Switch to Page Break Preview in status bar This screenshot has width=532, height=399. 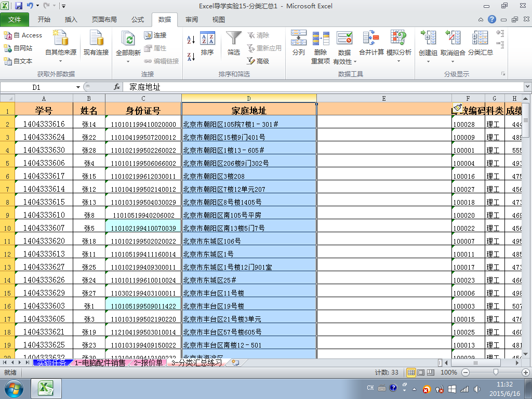point(431,372)
